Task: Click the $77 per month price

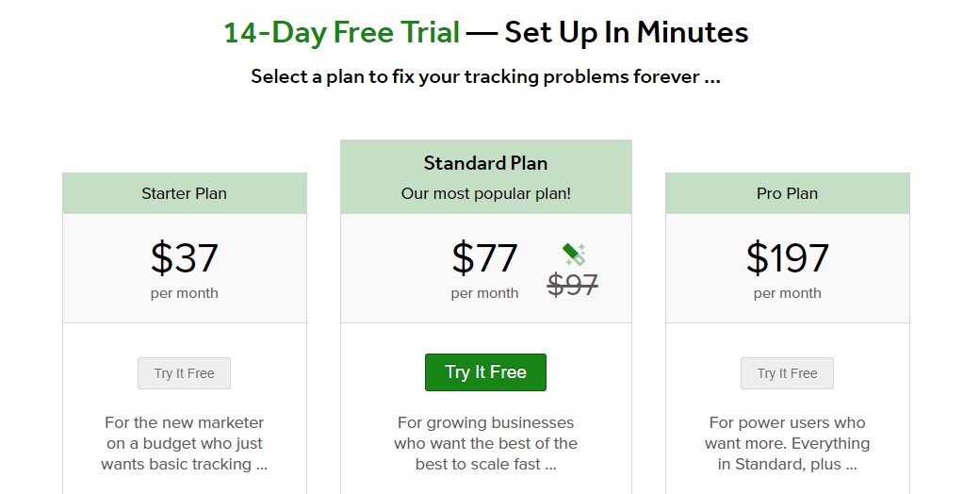Action: tap(485, 257)
